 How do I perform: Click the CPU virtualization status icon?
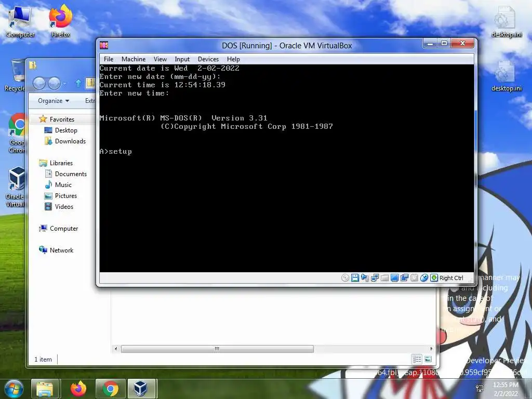414,278
